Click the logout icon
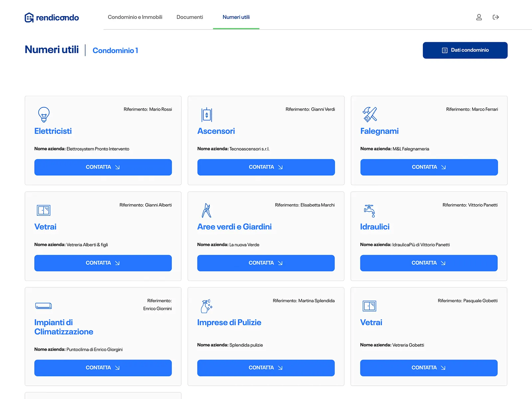This screenshot has height=399, width=532. click(x=496, y=17)
